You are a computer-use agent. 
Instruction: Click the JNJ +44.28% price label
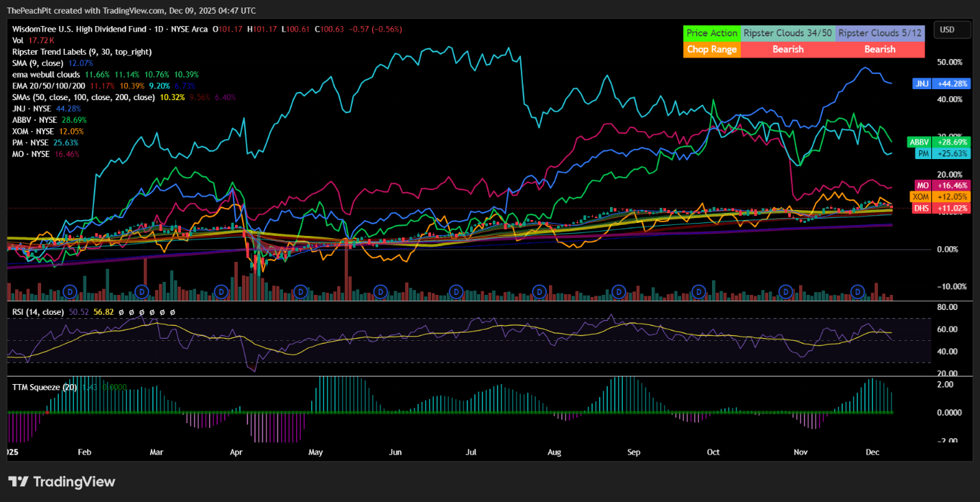coord(940,84)
